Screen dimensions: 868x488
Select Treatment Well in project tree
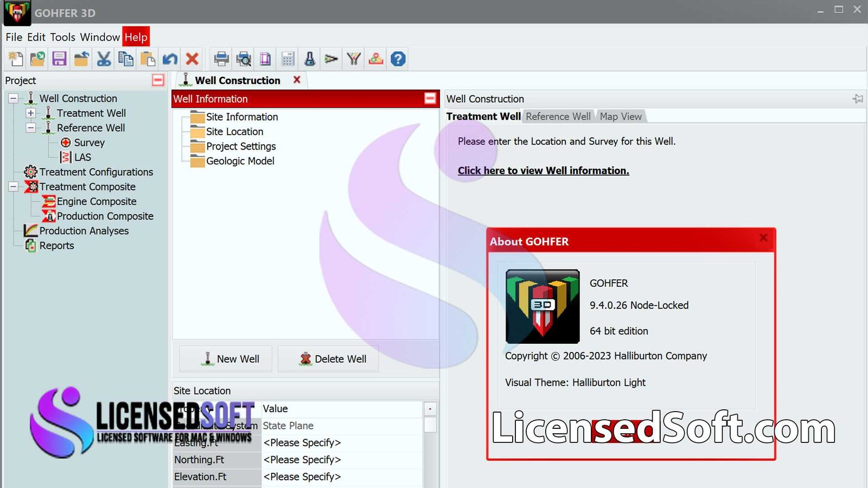(x=91, y=113)
